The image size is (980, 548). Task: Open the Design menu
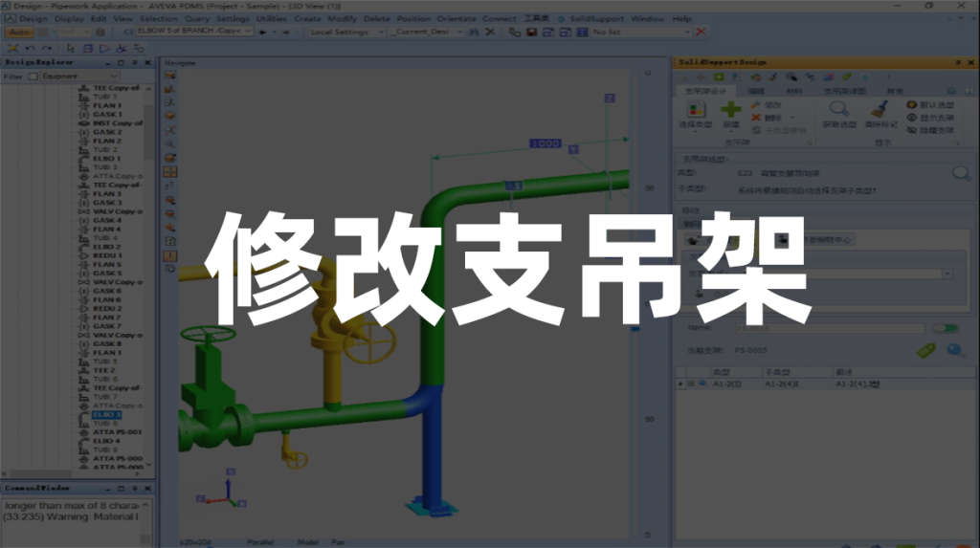coord(33,19)
